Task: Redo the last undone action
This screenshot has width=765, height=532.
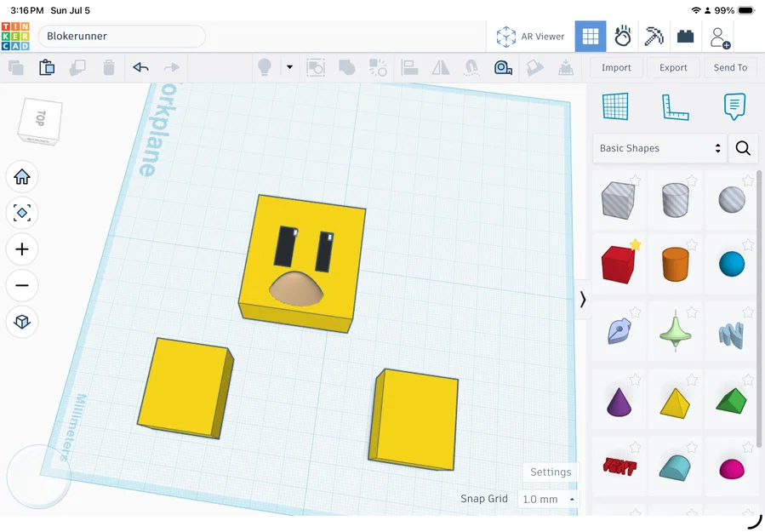Action: pos(171,67)
